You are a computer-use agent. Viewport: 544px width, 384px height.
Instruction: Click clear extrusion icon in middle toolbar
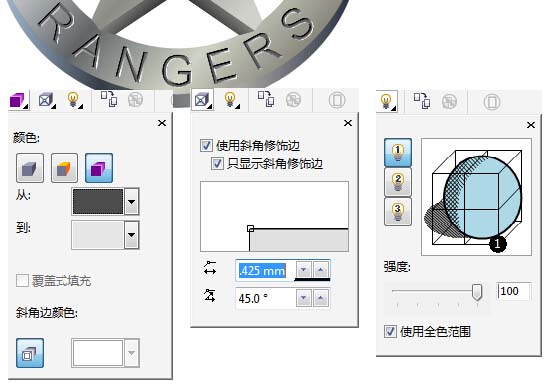pos(293,100)
